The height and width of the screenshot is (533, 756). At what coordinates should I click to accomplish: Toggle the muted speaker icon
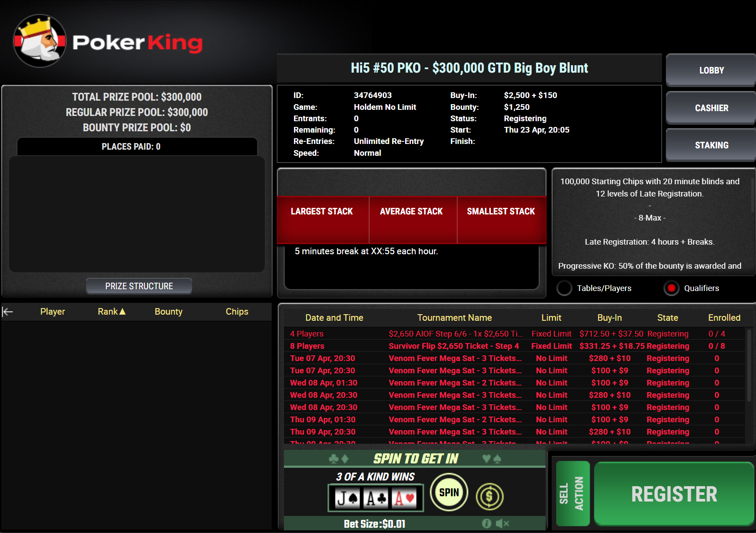[x=502, y=523]
